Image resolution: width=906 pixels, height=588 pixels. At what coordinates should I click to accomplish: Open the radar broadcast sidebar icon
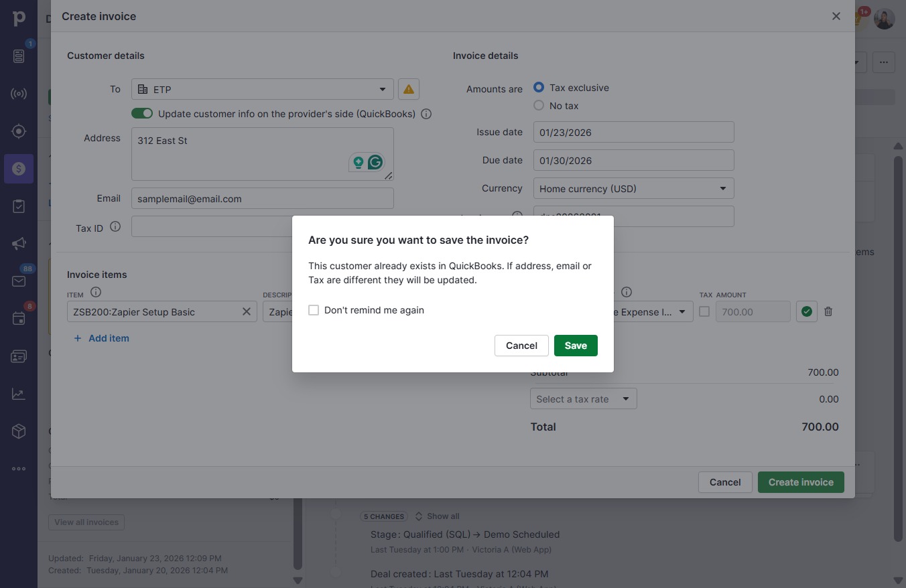tap(19, 94)
